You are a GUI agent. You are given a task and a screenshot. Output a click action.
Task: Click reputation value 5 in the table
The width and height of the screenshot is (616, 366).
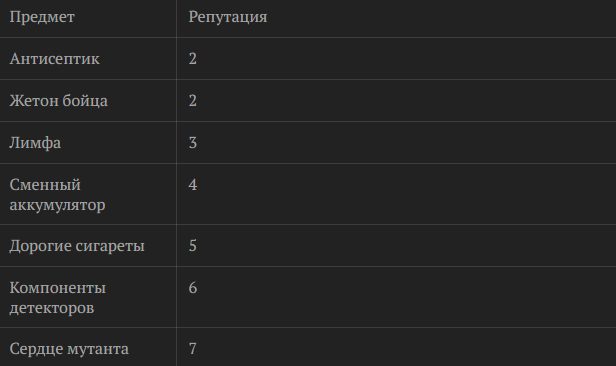(x=192, y=246)
